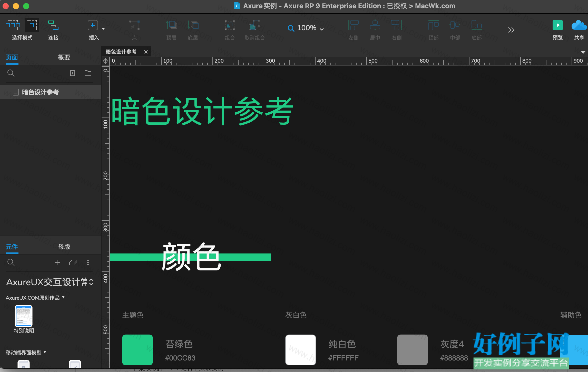Select the 暗色设计参考 canvas tab
The height and width of the screenshot is (372, 588).
(121, 52)
